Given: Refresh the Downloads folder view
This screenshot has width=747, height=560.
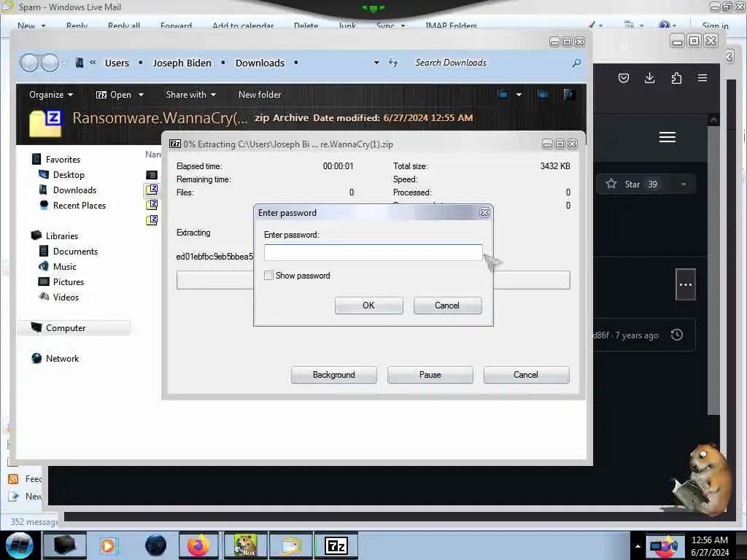Looking at the screenshot, I should [x=393, y=63].
